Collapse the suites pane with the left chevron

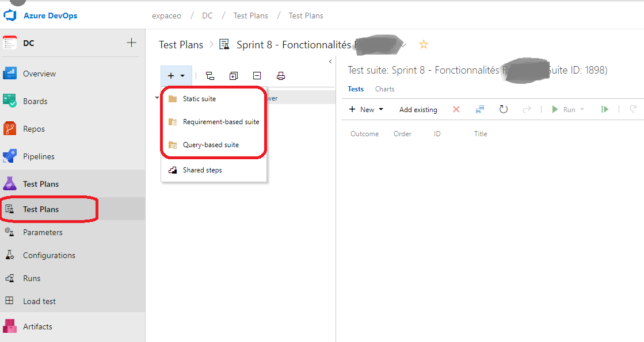pos(330,62)
